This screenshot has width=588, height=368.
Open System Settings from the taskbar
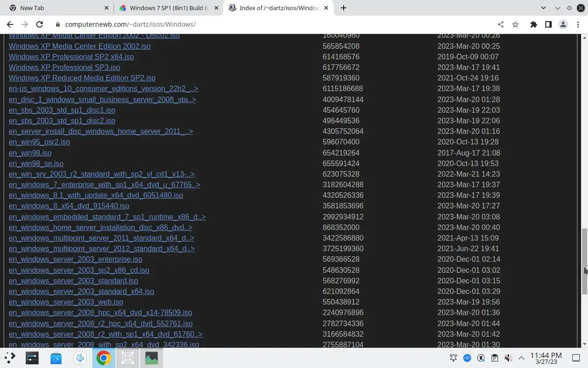tap(32, 357)
